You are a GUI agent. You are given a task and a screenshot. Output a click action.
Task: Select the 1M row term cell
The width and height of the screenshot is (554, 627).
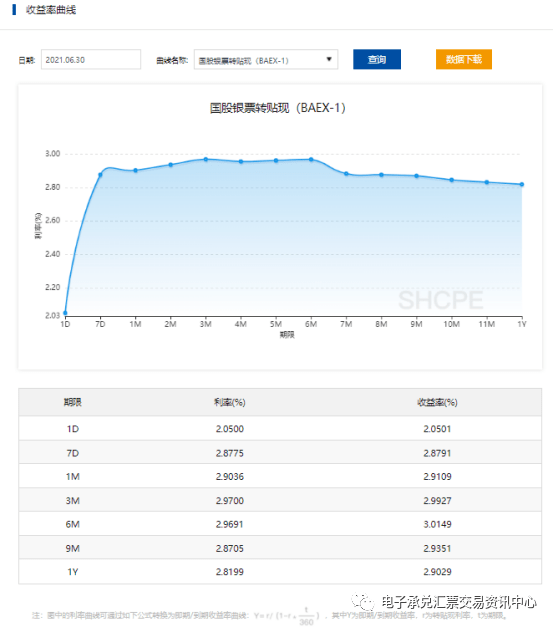click(x=73, y=477)
